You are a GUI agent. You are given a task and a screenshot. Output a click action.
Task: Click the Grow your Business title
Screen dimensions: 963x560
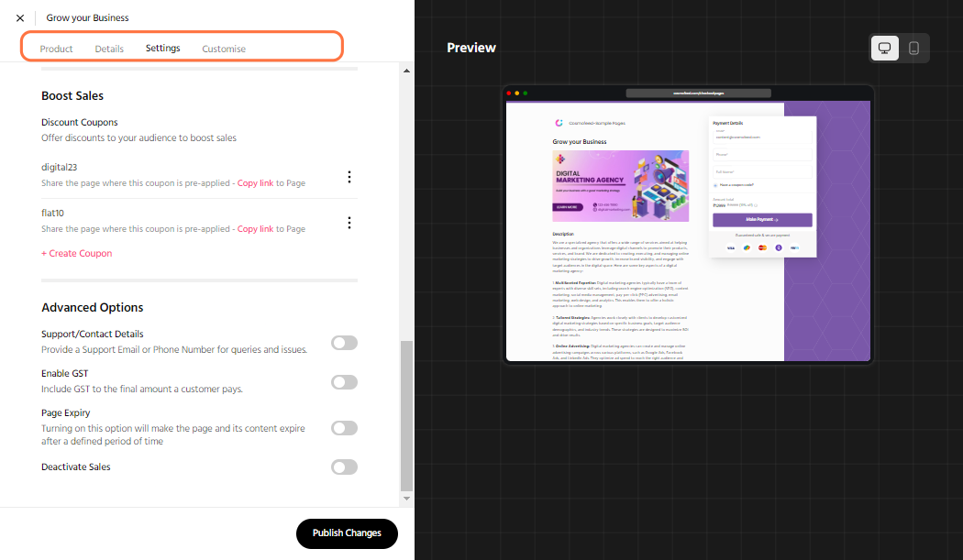(87, 17)
